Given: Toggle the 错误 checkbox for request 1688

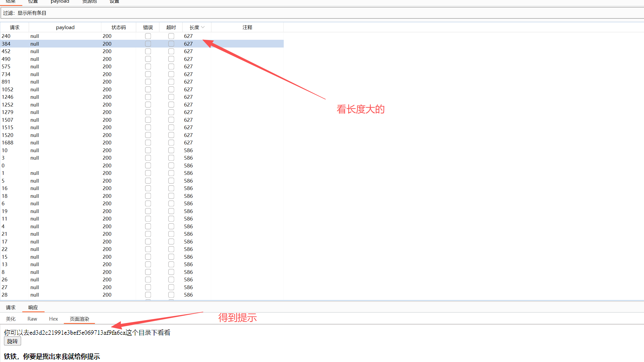Looking at the screenshot, I should pyautogui.click(x=148, y=143).
